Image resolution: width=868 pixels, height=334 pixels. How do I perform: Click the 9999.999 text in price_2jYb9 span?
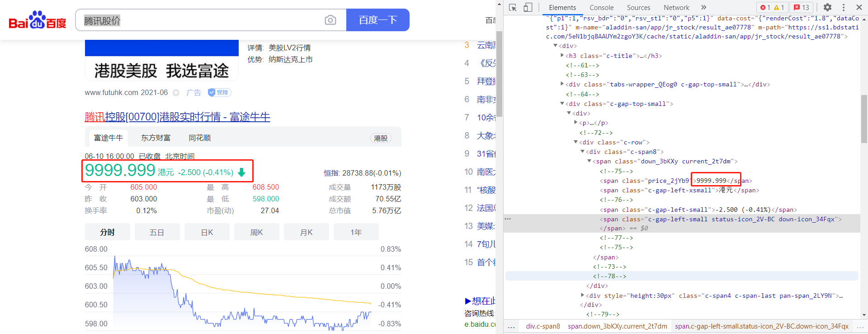[x=711, y=181]
